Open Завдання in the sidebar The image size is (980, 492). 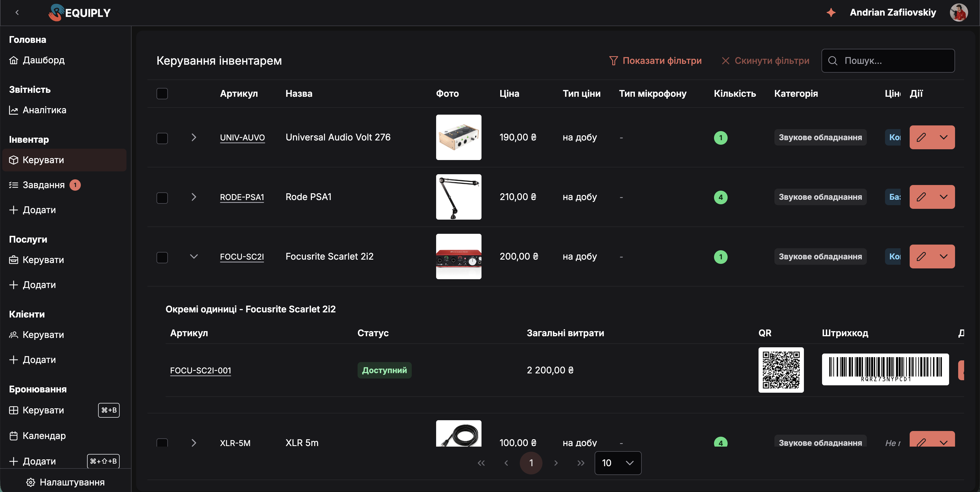pos(64,185)
